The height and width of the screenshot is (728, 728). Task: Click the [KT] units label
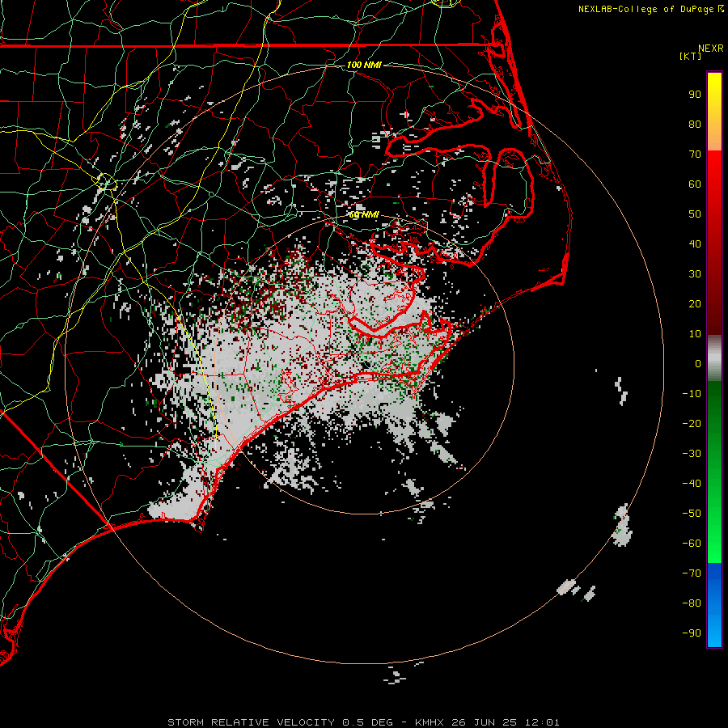[x=690, y=56]
